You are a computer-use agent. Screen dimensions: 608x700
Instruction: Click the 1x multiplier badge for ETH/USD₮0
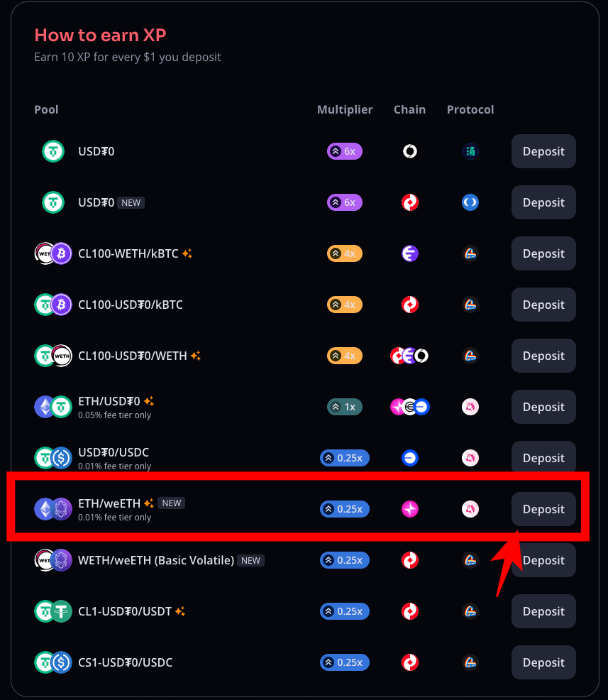tap(345, 407)
